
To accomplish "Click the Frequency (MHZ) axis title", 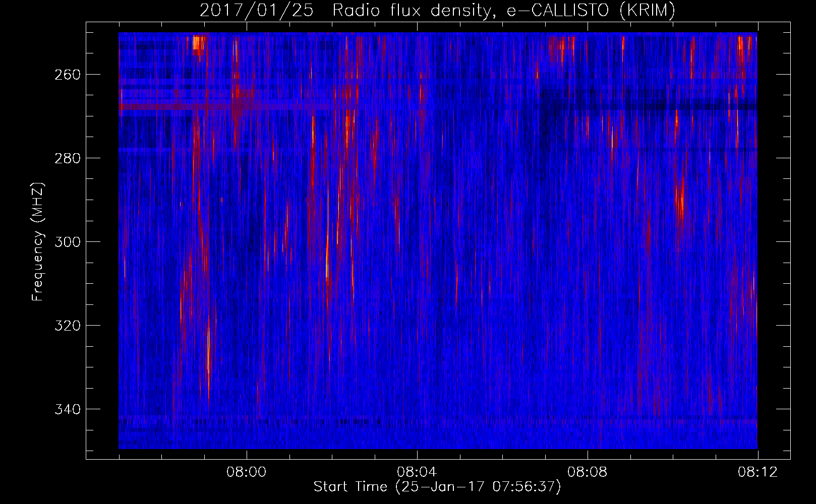I will (38, 241).
